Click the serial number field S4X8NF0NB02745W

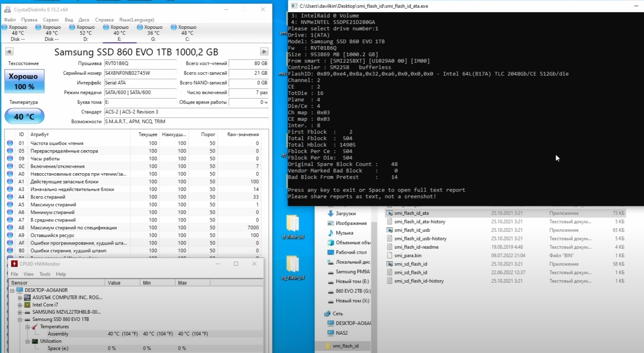(140, 73)
